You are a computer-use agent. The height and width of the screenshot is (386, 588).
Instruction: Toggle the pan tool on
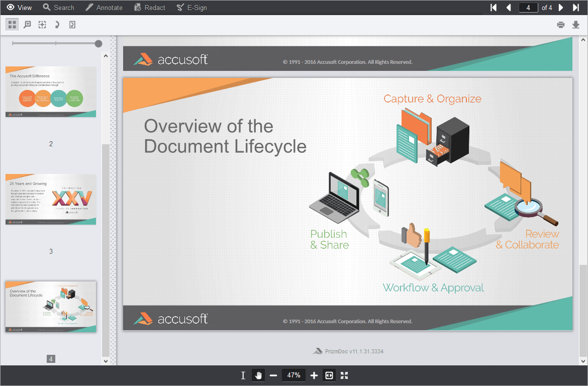(x=258, y=375)
